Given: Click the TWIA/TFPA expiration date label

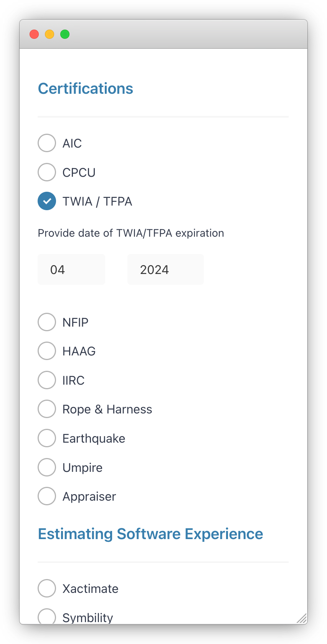Looking at the screenshot, I should [x=131, y=233].
